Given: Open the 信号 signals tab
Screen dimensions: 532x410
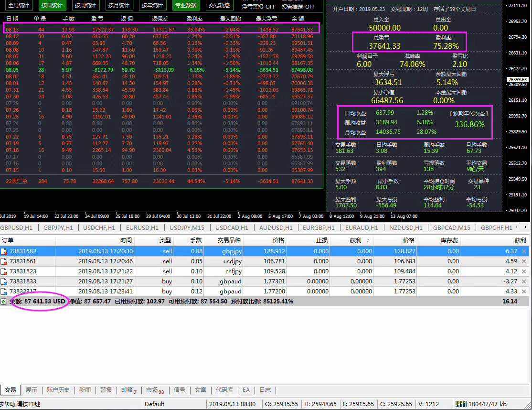Looking at the screenshot, I should 180,390.
